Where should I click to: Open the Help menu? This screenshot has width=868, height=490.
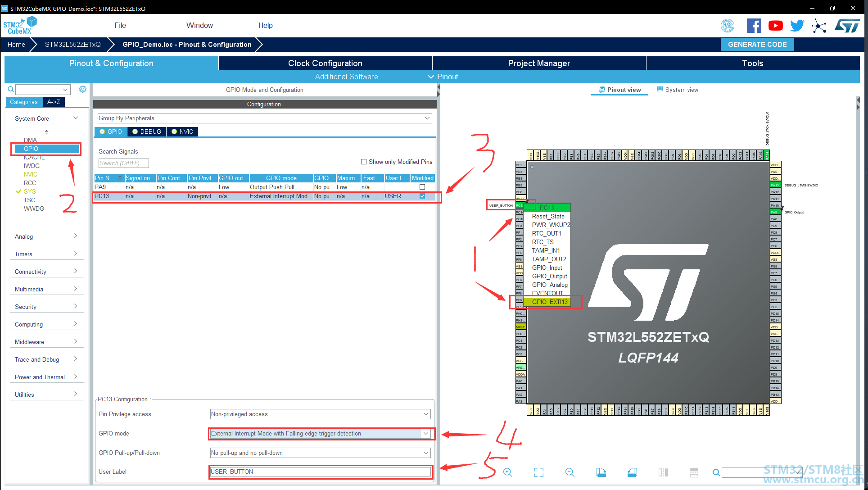265,25
